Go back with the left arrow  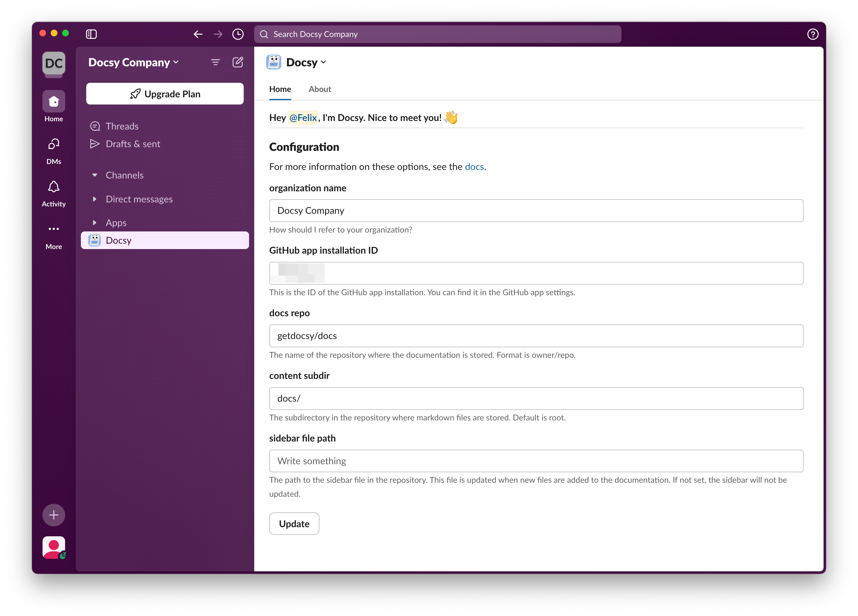pyautogui.click(x=198, y=34)
